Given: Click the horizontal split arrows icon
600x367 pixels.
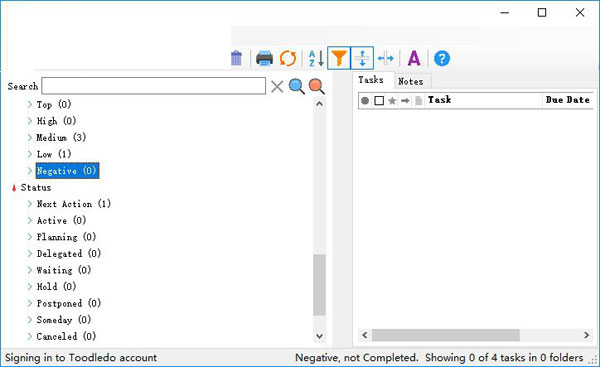Looking at the screenshot, I should 385,59.
